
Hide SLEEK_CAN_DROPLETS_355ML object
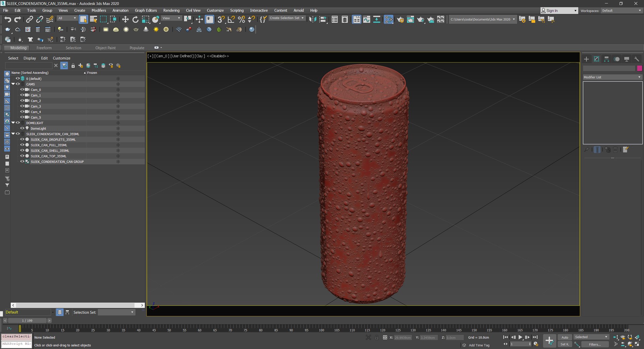22,139
